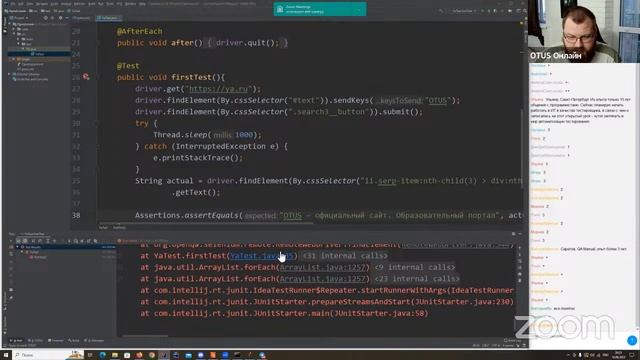This screenshot has width=640, height=360.
Task: Click the failed-test run gutter icon beside firstTest
Action: (x=86, y=77)
